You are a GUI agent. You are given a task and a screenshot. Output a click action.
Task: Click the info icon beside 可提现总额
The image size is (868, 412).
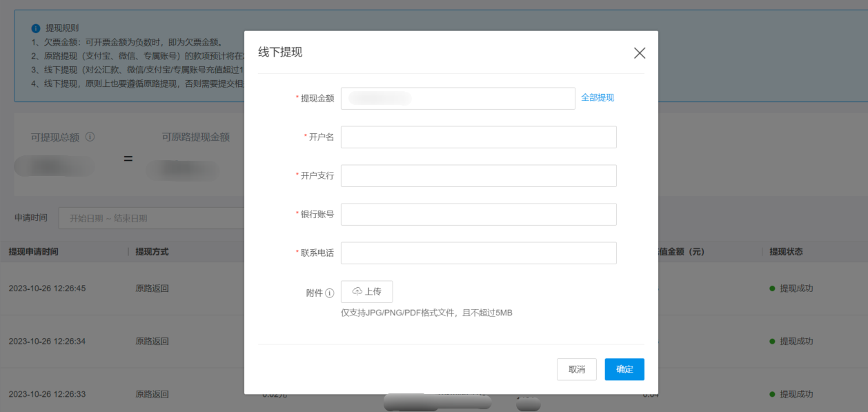coord(90,137)
